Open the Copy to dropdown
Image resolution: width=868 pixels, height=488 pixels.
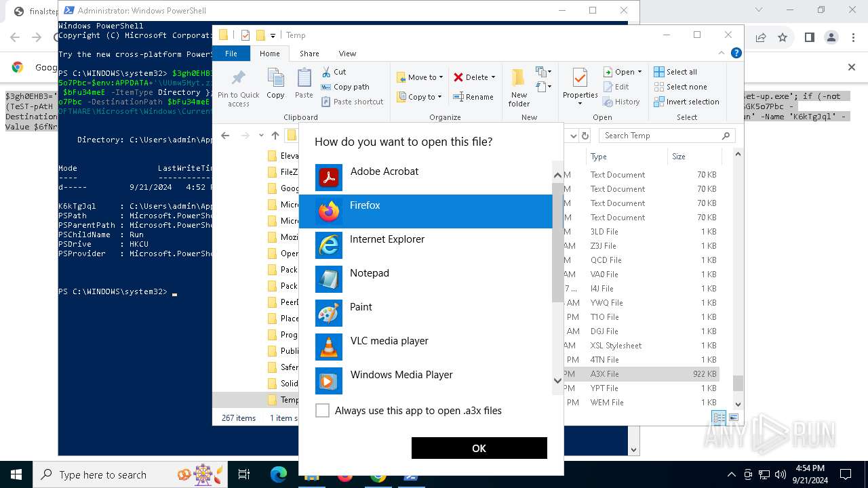(420, 97)
